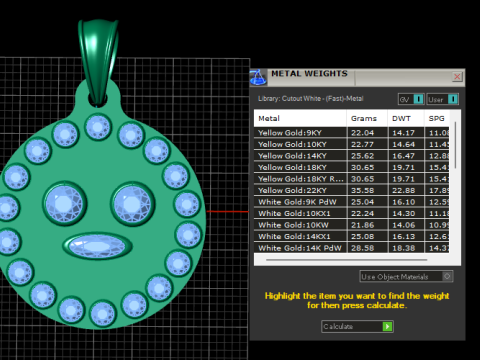The height and width of the screenshot is (360, 480).
Task: Click the 28.58 grams value
Action: [362, 248]
